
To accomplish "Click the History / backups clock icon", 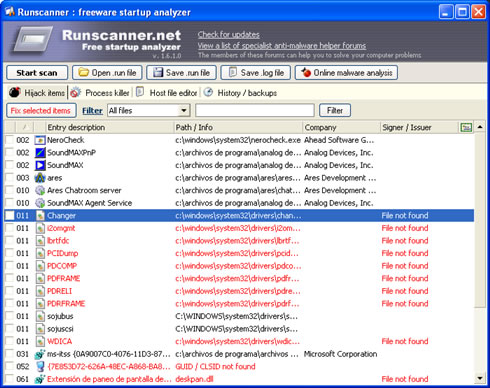I will point(208,92).
